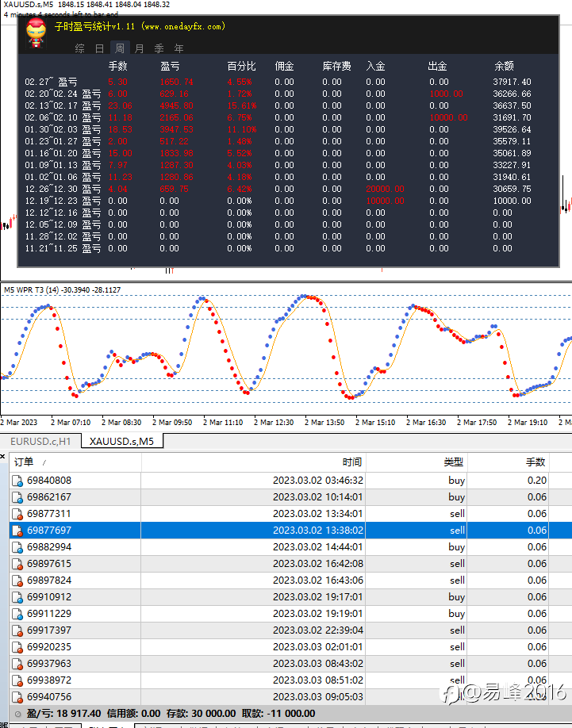The height and width of the screenshot is (728, 572).
Task: Click balance value 37917.40
Action: pos(512,82)
